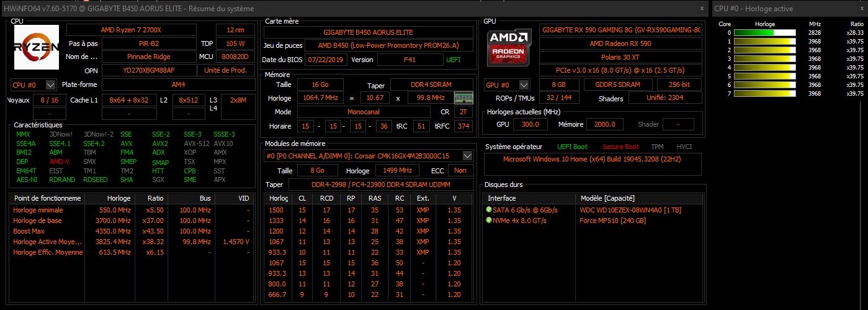Select the Force MP510 [240 GB] drive entry

click(612, 221)
